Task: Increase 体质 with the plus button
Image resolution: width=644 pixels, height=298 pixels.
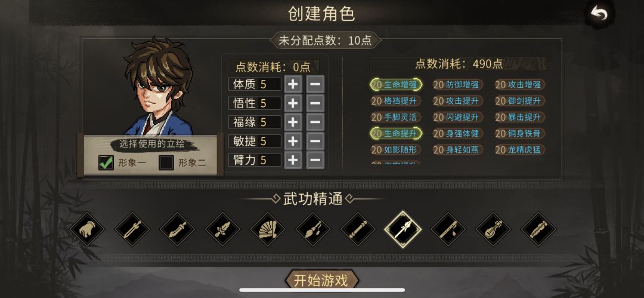Action: click(x=292, y=84)
